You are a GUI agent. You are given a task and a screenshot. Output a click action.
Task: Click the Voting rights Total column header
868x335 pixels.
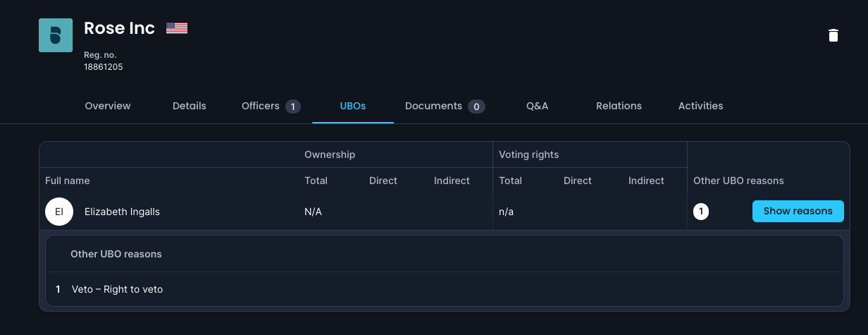pyautogui.click(x=510, y=181)
